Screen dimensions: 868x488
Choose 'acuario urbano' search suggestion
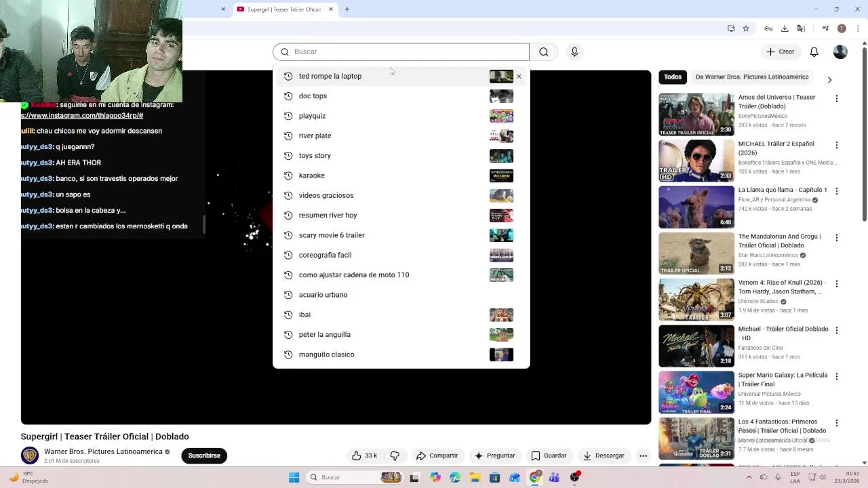pos(401,295)
